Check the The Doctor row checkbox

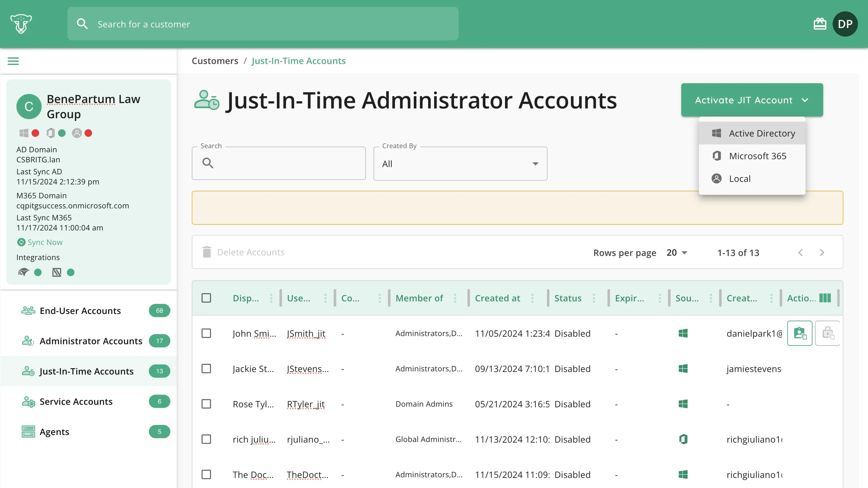[x=206, y=474]
